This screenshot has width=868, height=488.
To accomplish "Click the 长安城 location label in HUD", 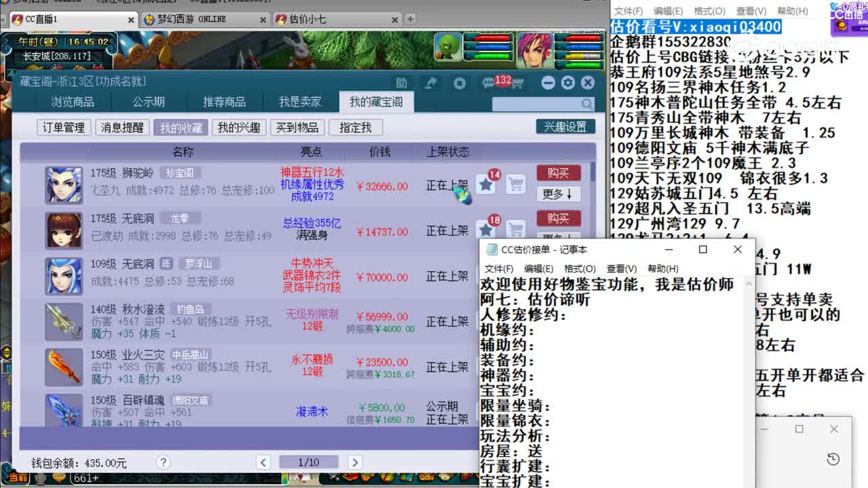I will point(56,56).
